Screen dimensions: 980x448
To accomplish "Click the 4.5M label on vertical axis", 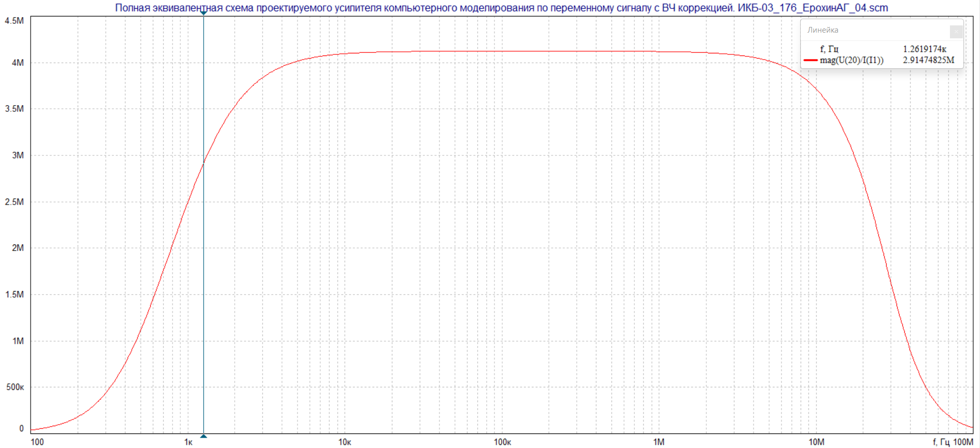I will (14, 21).
